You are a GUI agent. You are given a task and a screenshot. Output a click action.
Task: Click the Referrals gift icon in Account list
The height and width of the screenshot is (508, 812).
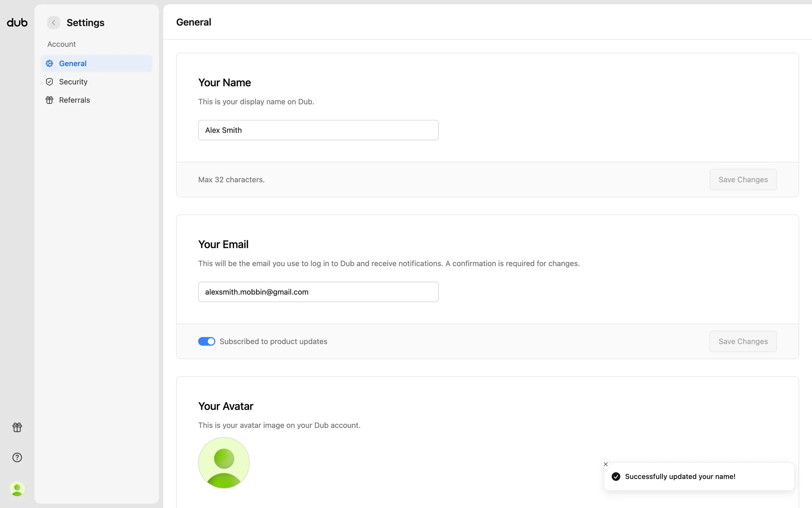(x=49, y=100)
